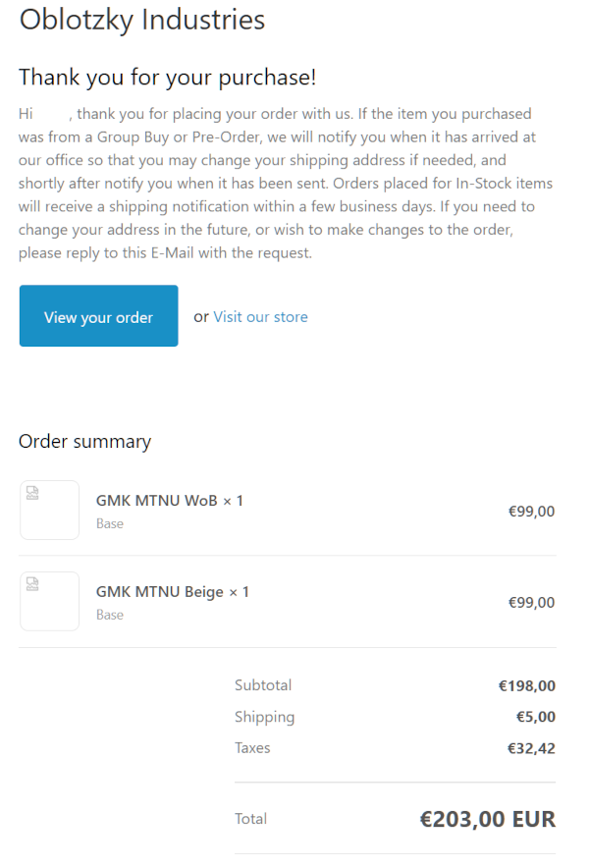Viewport: 589px width, 868px height.
Task: Click the Subtotal amount €198,00
Action: pos(527,686)
